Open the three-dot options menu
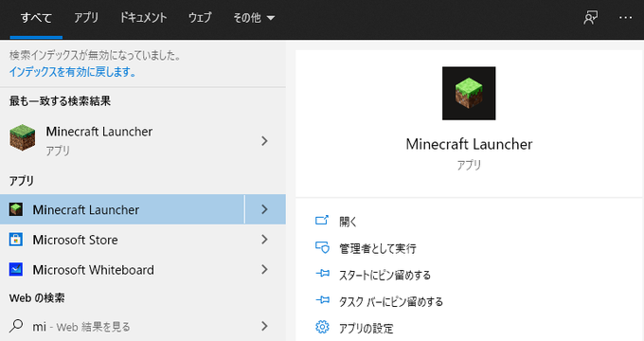 click(625, 18)
